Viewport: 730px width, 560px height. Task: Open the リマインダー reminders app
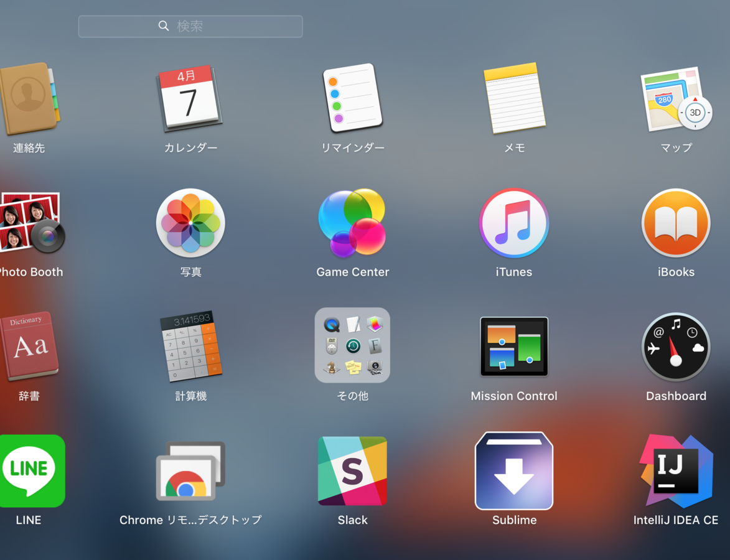352,98
